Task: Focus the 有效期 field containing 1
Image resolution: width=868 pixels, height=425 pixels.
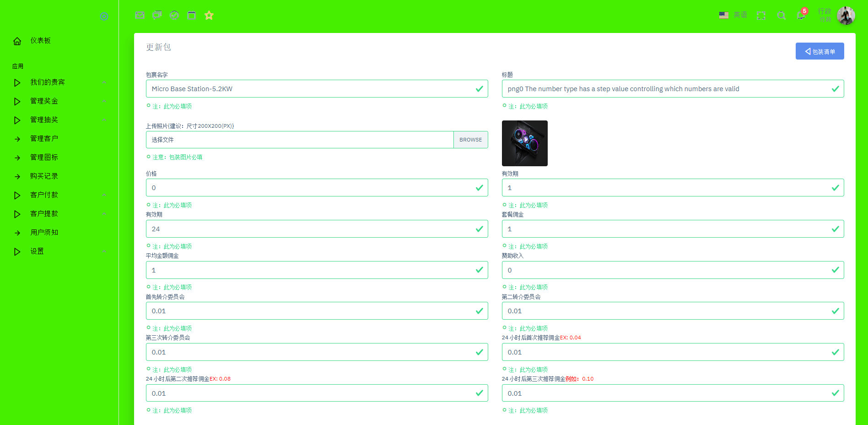Action: (x=673, y=188)
